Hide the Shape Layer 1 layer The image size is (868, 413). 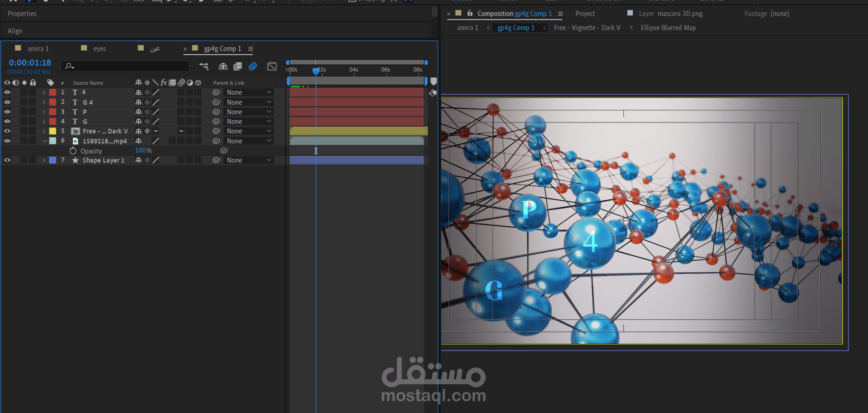click(x=7, y=160)
